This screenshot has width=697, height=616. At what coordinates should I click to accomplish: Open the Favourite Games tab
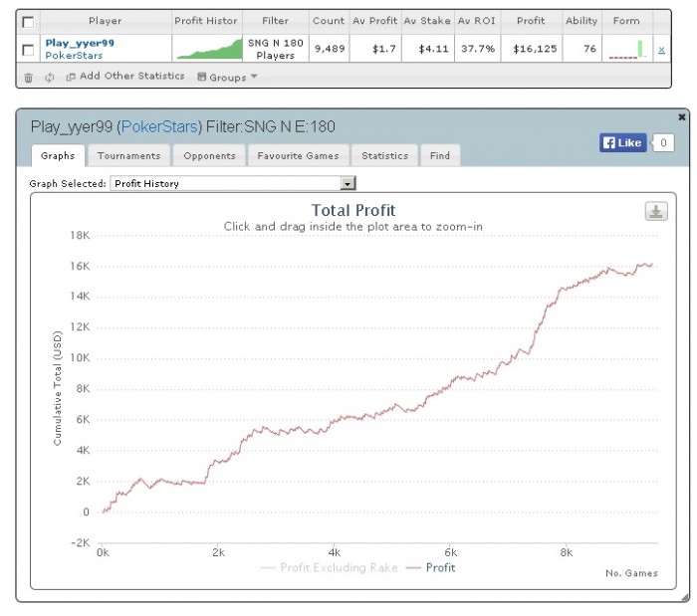(x=298, y=156)
